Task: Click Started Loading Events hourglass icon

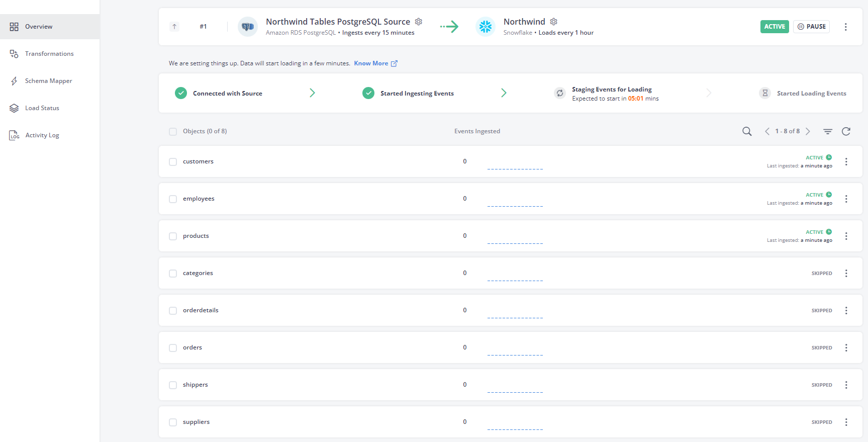Action: [765, 93]
